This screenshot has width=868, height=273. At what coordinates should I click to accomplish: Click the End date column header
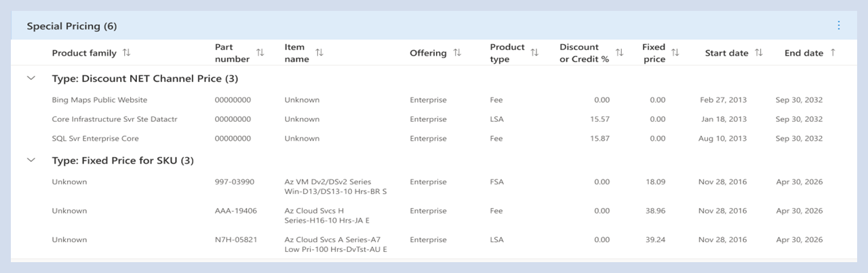804,53
